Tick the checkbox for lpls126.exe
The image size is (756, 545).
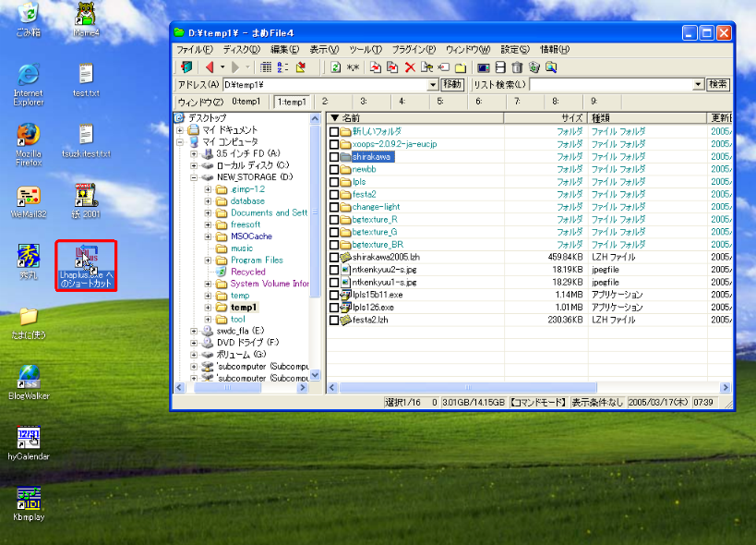point(334,308)
